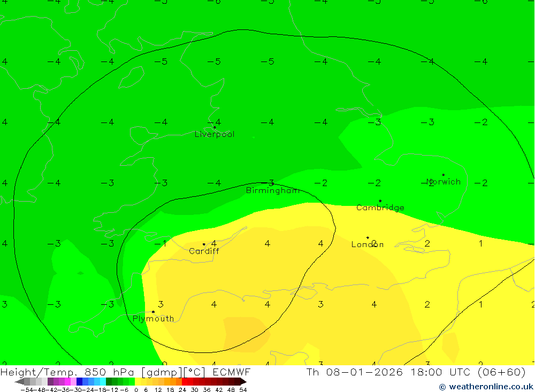Image resolution: width=535 pixels, height=392 pixels.
Task: Click the positive 54 scale label
Action: pyautogui.click(x=243, y=390)
